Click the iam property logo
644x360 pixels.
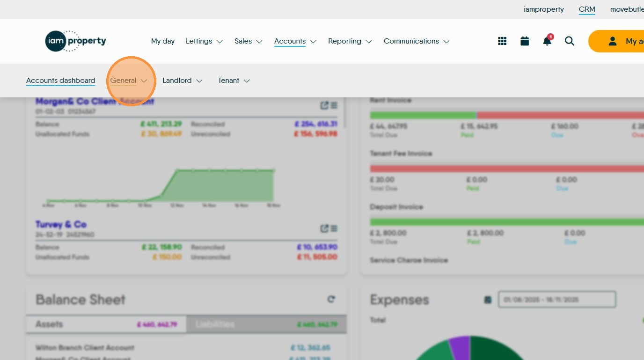[x=76, y=41]
